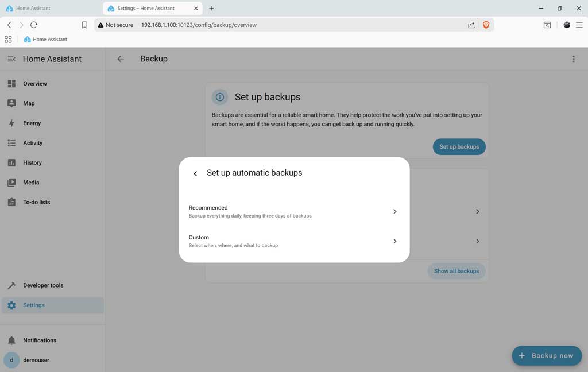Image resolution: width=588 pixels, height=372 pixels.
Task: Select the Custom backup label
Action: point(199,237)
